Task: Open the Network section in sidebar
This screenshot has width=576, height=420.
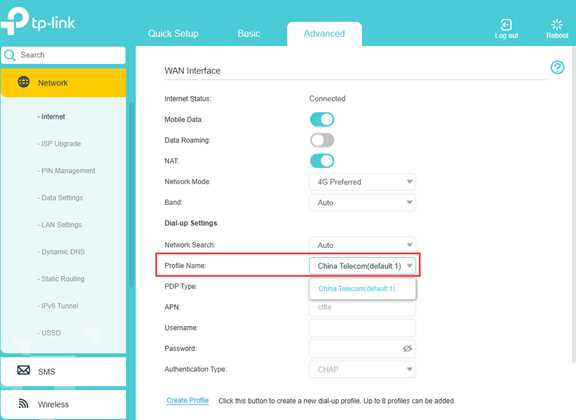Action: click(x=64, y=83)
